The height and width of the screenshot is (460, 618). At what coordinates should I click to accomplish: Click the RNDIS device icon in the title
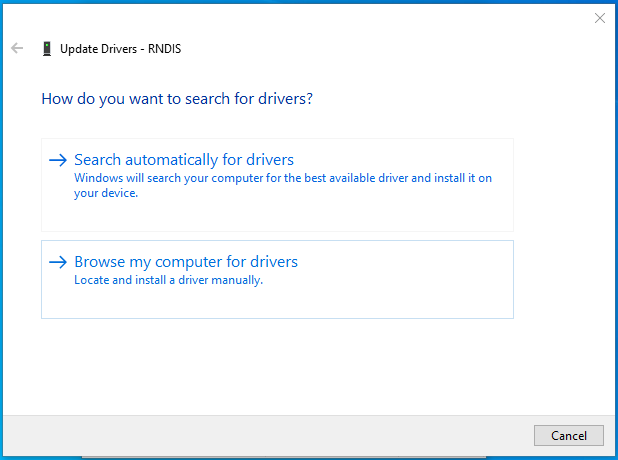click(47, 49)
